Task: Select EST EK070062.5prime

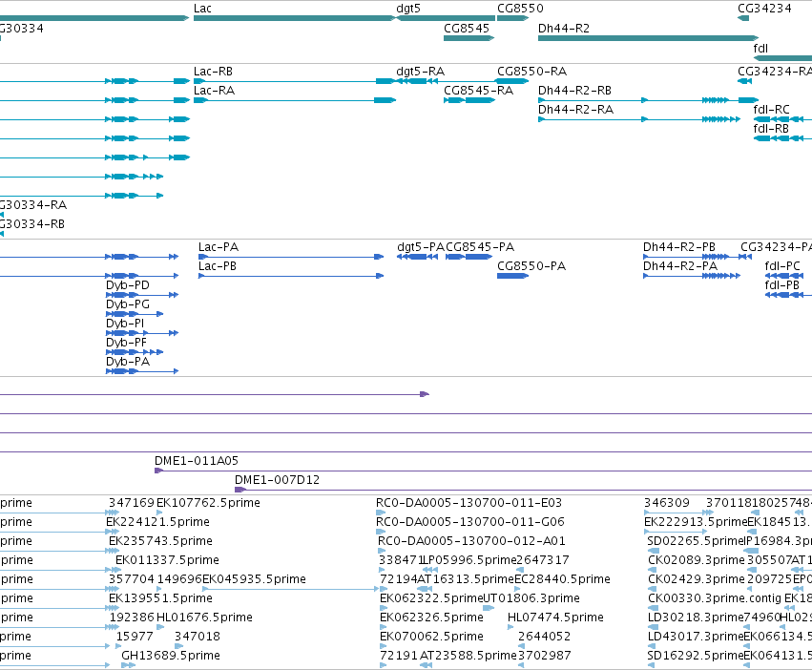Action: pos(431,637)
